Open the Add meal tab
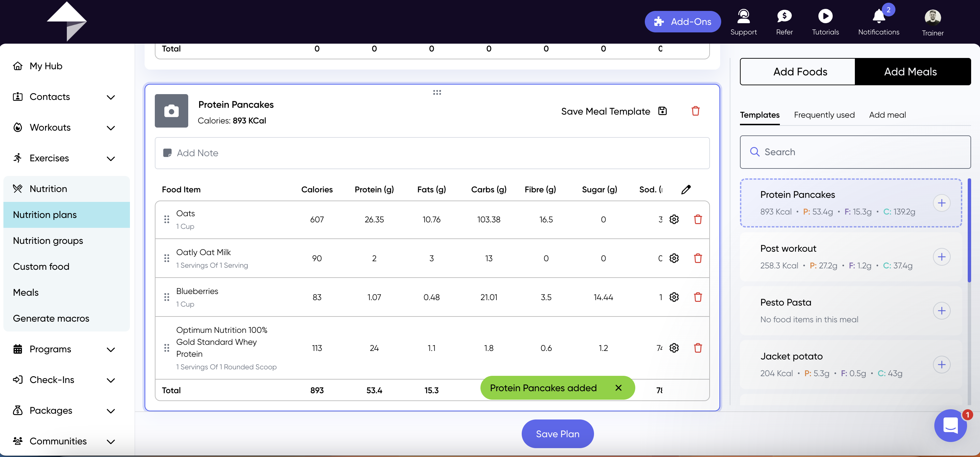The height and width of the screenshot is (457, 980). [887, 115]
